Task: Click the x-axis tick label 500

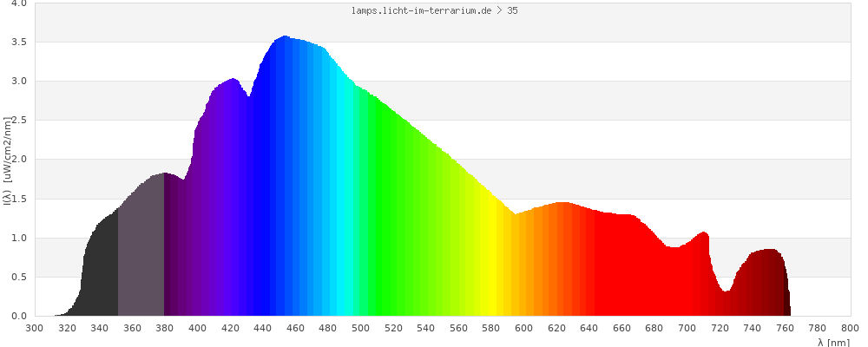Action: point(360,328)
